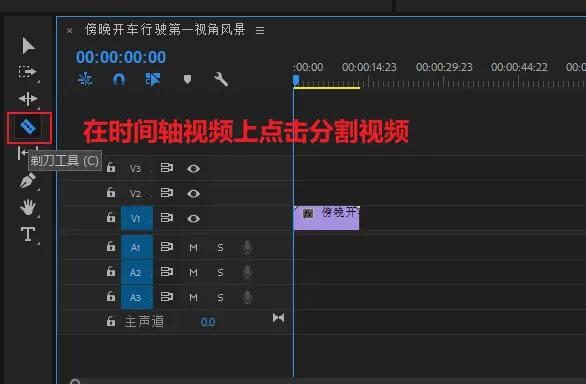586x384 pixels.
Task: Toggle track lock for V3
Action: tap(111, 167)
